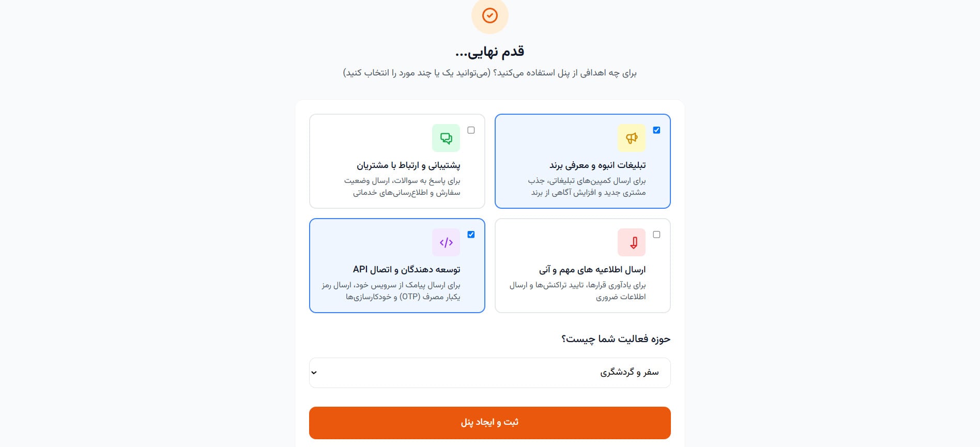Select the تبلیغات انبوه و معرفی برند card title
This screenshot has height=447, width=980.
(x=597, y=165)
